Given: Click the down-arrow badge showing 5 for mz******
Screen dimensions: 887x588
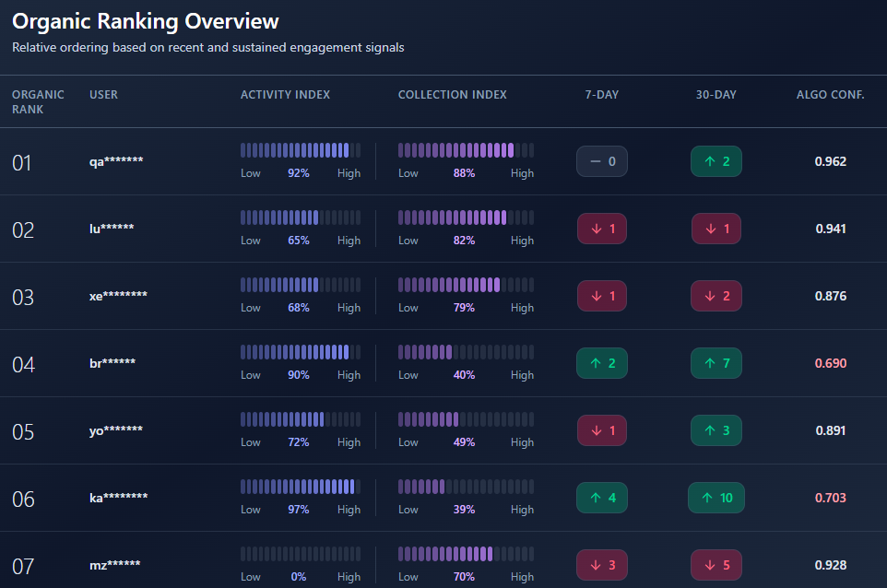Looking at the screenshot, I should coord(716,565).
